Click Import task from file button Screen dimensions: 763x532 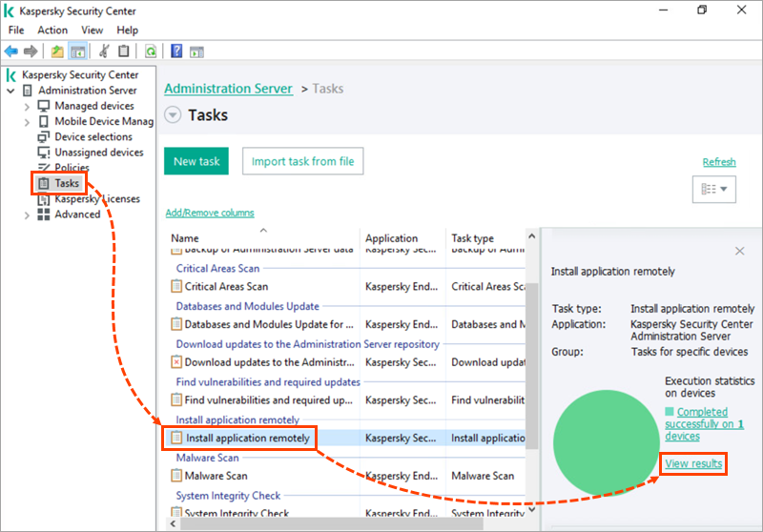[302, 161]
